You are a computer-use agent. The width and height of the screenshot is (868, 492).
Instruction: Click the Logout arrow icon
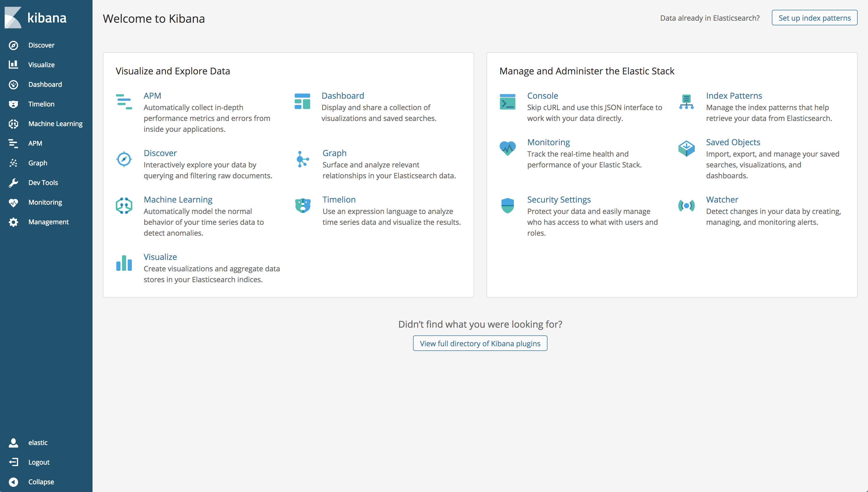13,462
